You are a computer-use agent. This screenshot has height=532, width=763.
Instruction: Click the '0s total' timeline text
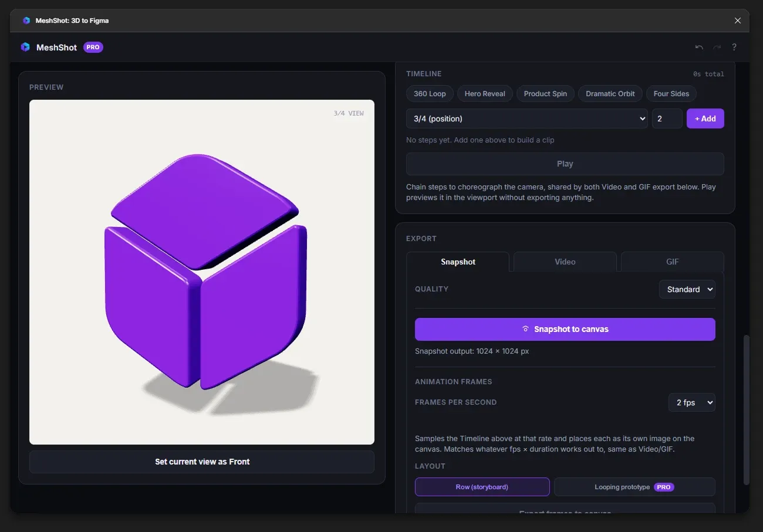(708, 74)
